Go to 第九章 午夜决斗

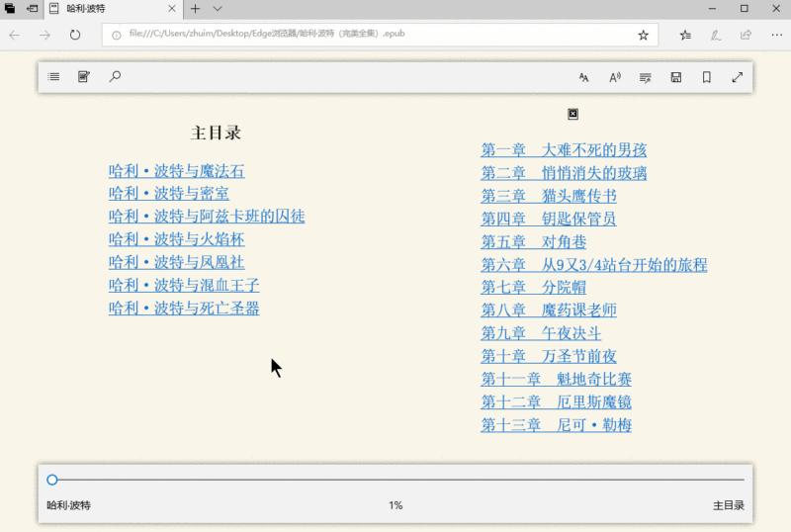click(541, 333)
